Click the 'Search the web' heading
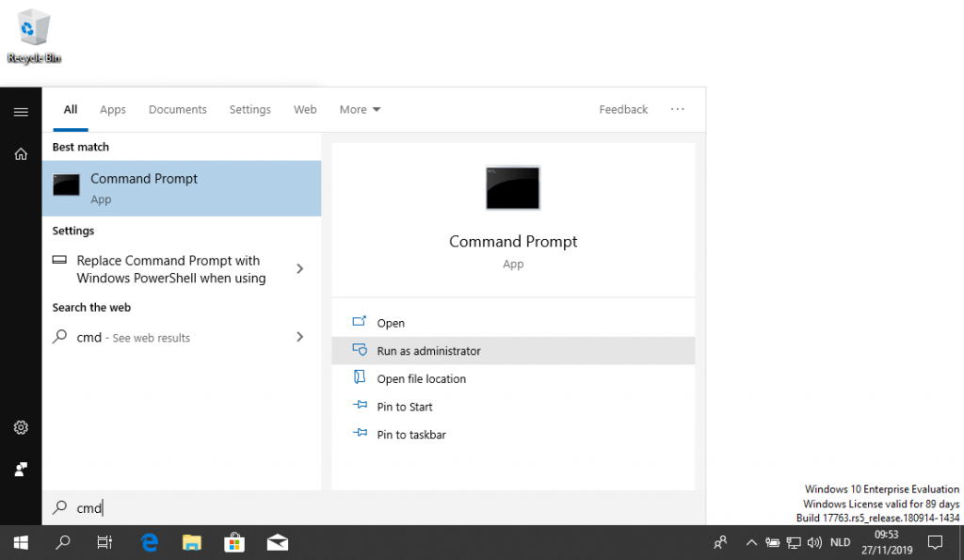This screenshot has width=964, height=560. (91, 308)
